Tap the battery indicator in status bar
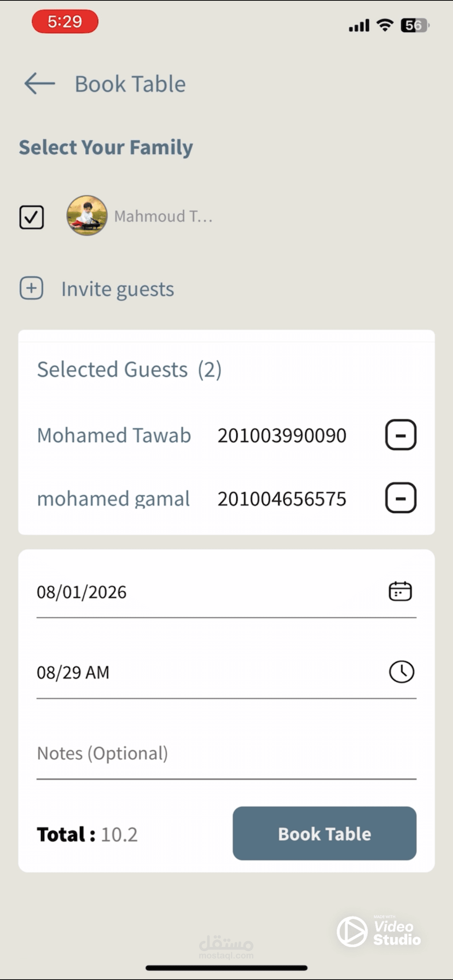This screenshot has width=453, height=980. [415, 26]
